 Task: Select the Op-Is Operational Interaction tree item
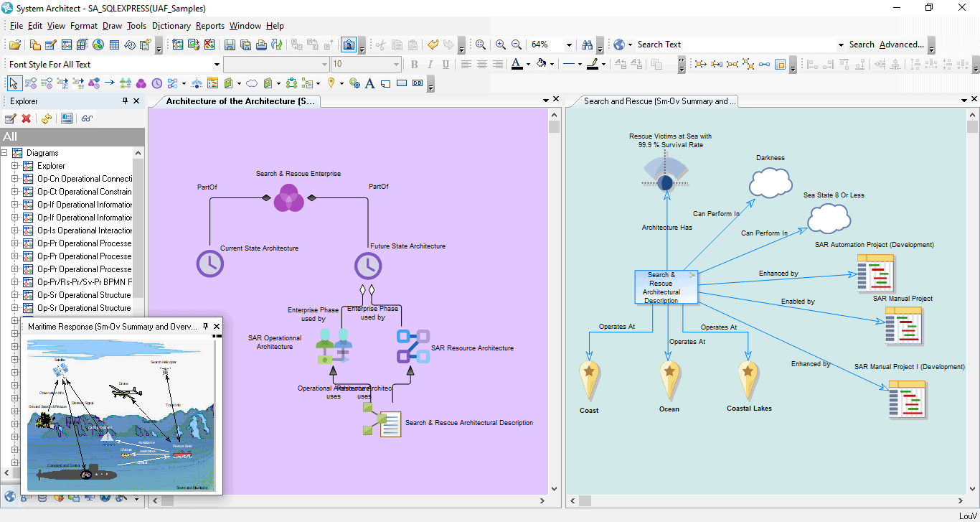tap(85, 230)
